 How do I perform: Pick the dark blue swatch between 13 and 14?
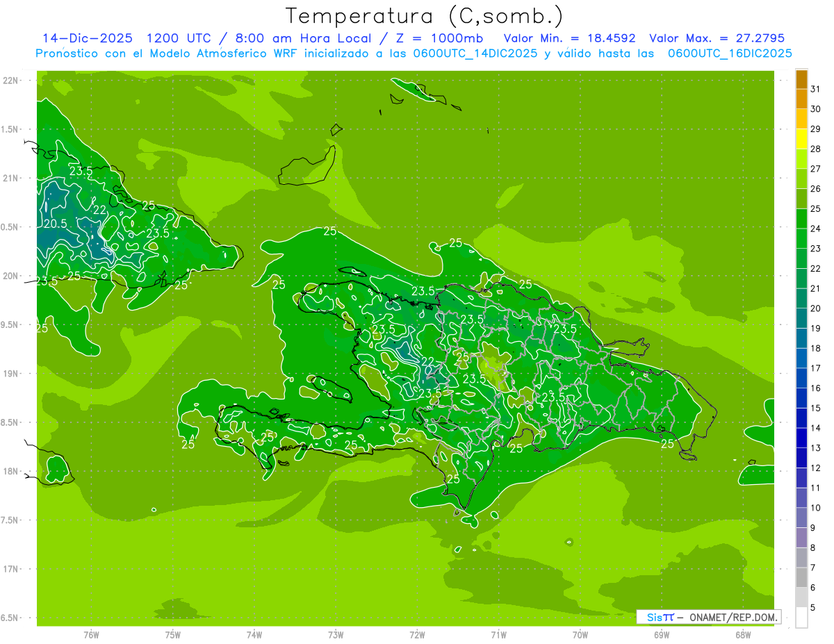pos(801,438)
